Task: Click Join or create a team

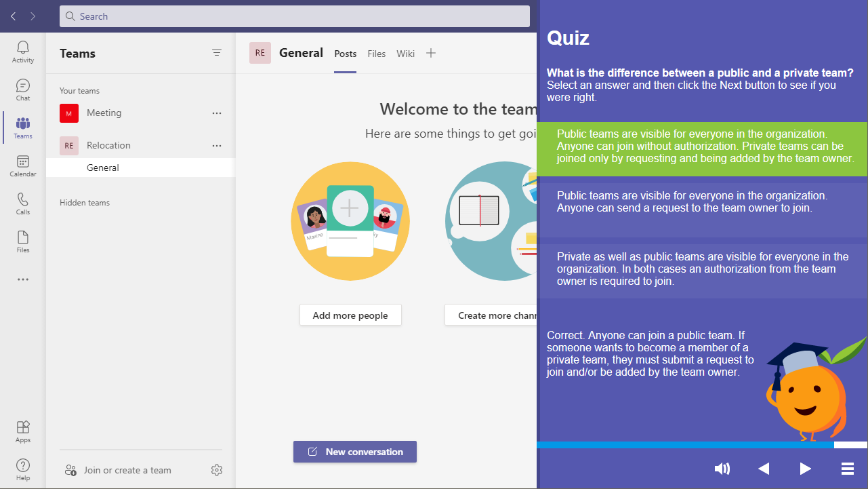Action: [118, 470]
